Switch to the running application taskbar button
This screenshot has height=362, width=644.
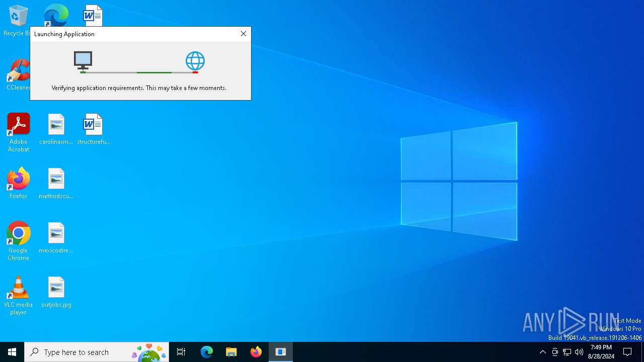coord(281,352)
